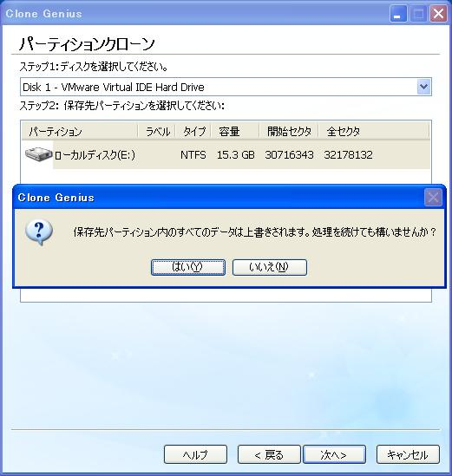Decline overwrite with いいえ(N) button
This screenshot has height=476, width=452.
270,267
